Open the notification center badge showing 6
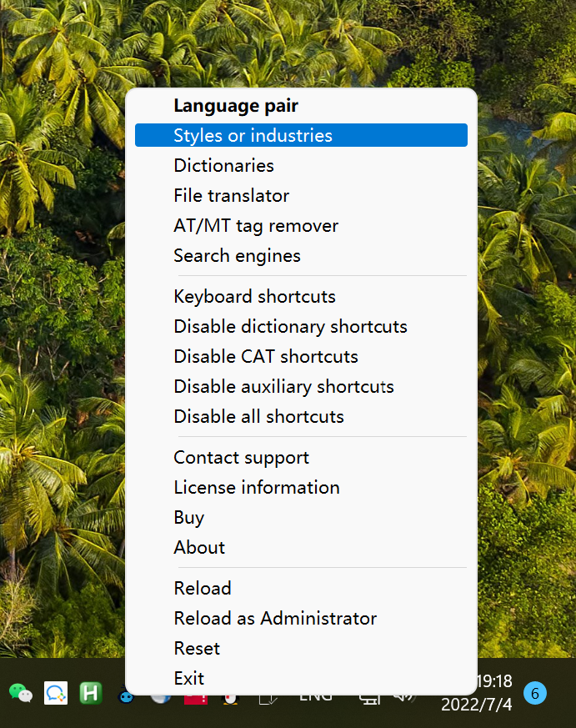 [x=535, y=692]
